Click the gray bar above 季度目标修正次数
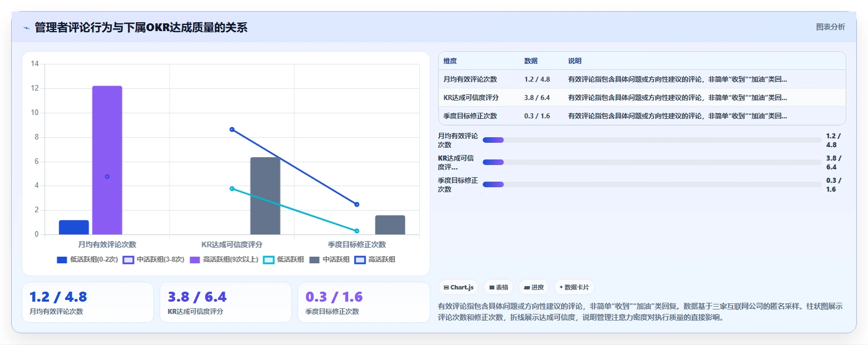 390,225
